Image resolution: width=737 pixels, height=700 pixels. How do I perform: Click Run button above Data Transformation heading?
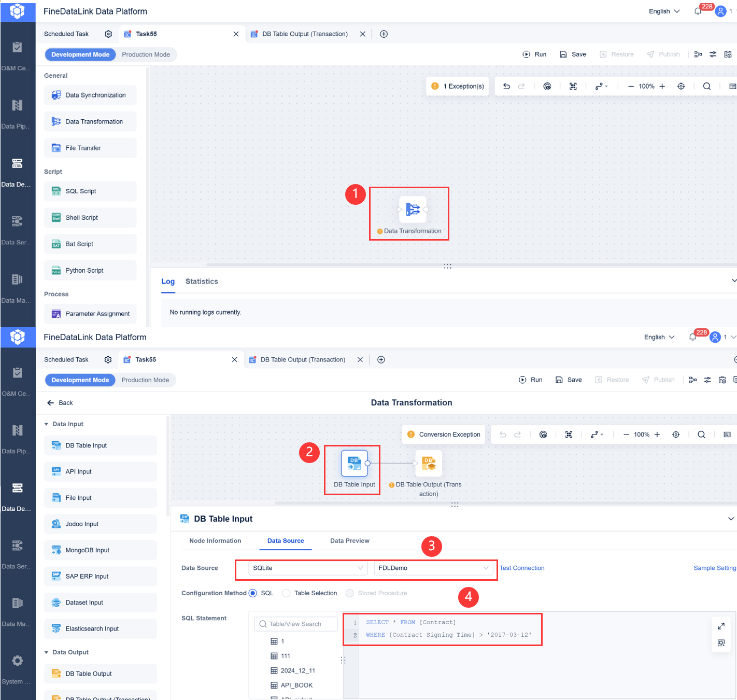531,380
